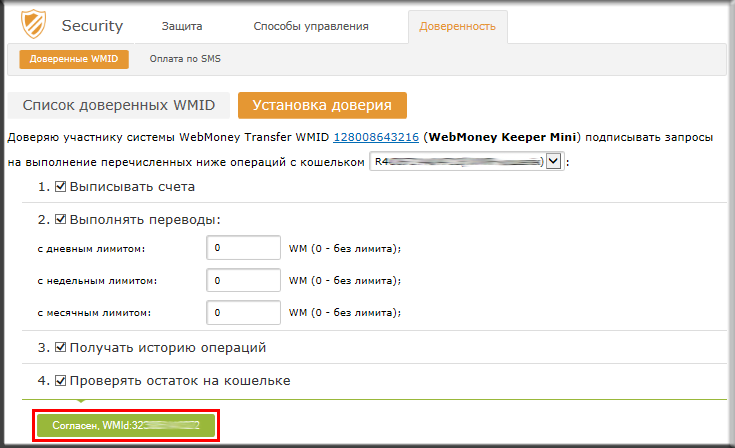Focus the weekly limit input field

click(x=243, y=280)
